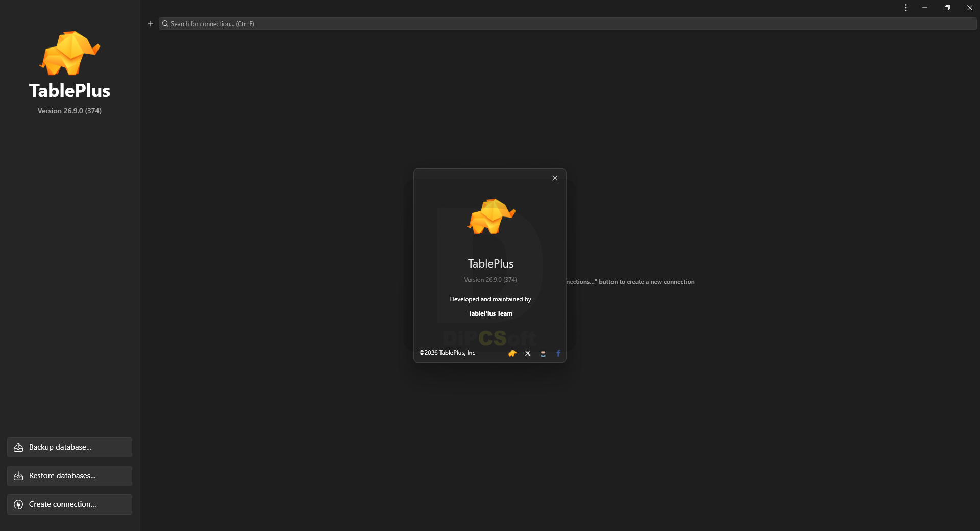
Task: Click "Version 26.9.0 (374)" in the left sidebar
Action: point(69,111)
